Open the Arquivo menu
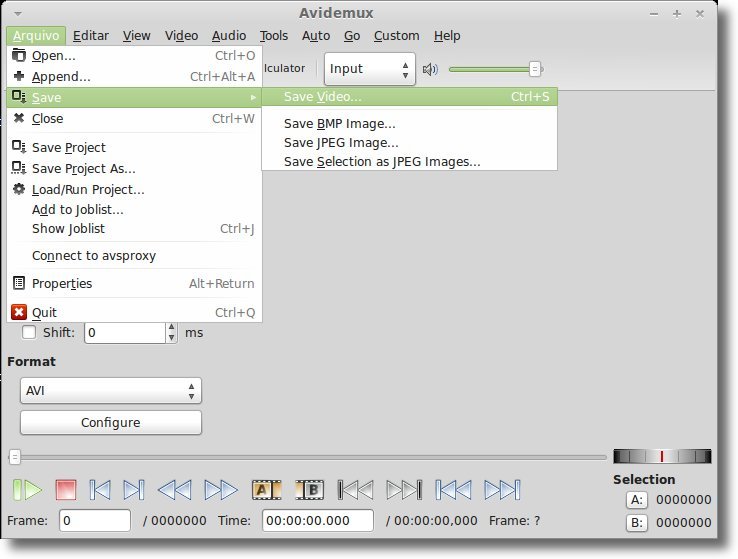Screen dimensions: 738x559 36,36
